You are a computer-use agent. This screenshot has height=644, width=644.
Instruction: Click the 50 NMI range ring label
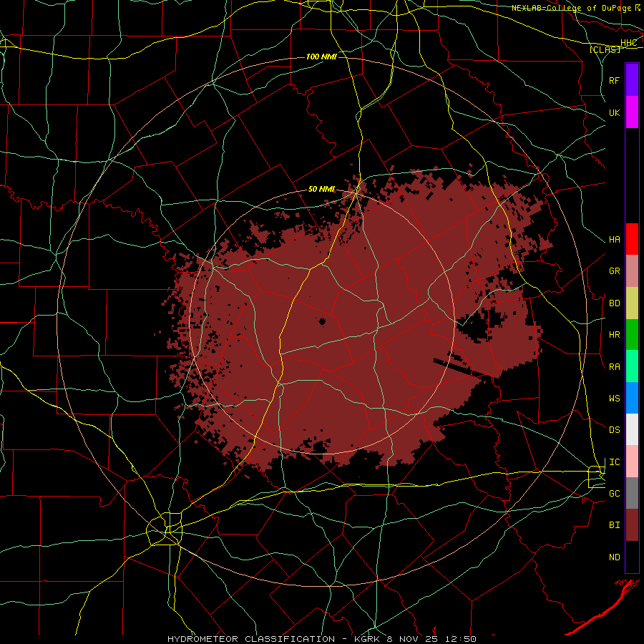pyautogui.click(x=321, y=189)
